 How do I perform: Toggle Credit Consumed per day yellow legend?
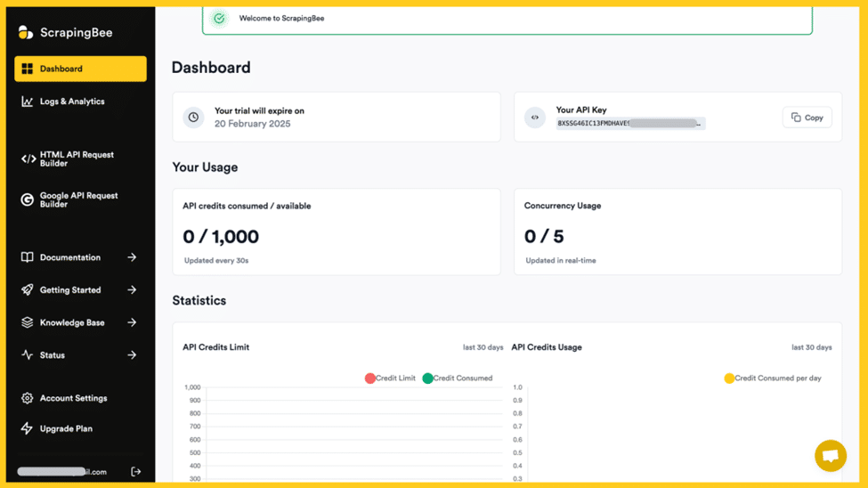[729, 378]
